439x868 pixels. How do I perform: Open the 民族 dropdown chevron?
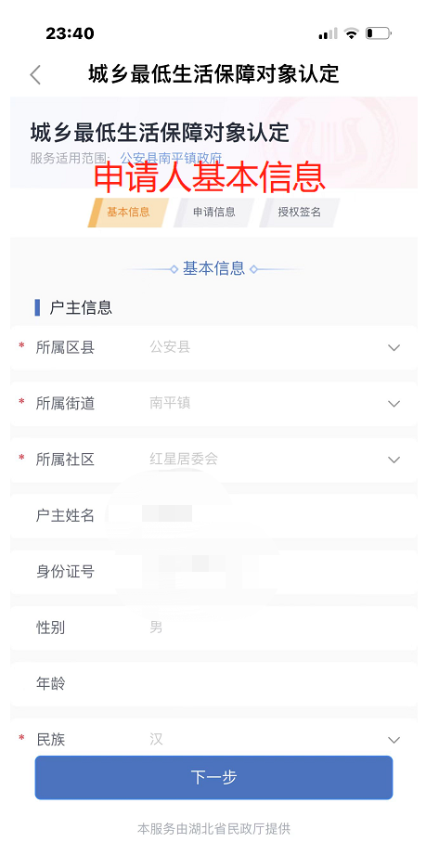point(394,740)
